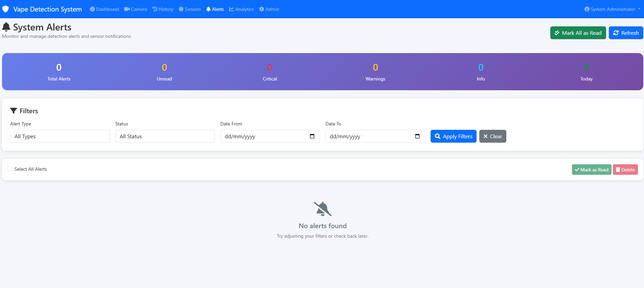Screen dimensions: 644x288
Task: Click the Mark All as Read button
Action: 578,33
